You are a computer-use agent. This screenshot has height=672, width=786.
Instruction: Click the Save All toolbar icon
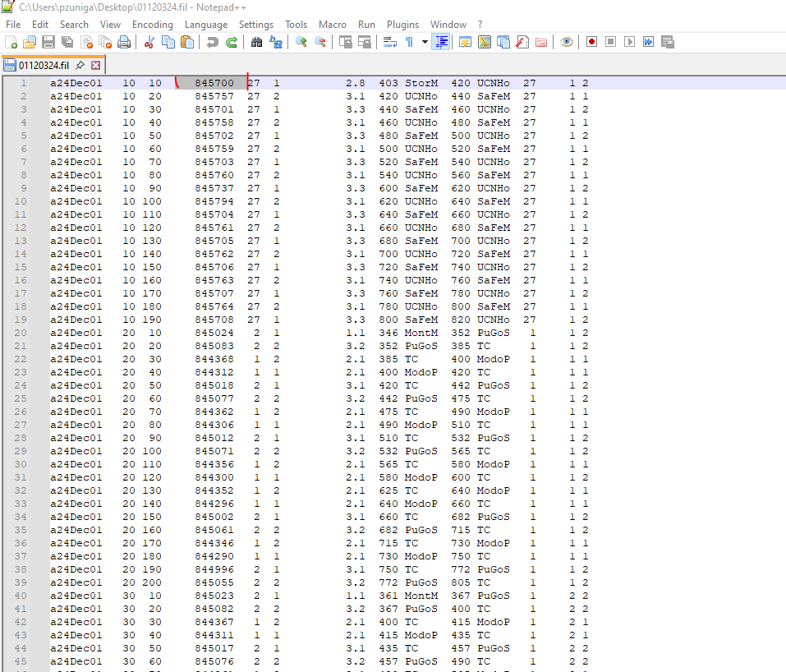(67, 42)
